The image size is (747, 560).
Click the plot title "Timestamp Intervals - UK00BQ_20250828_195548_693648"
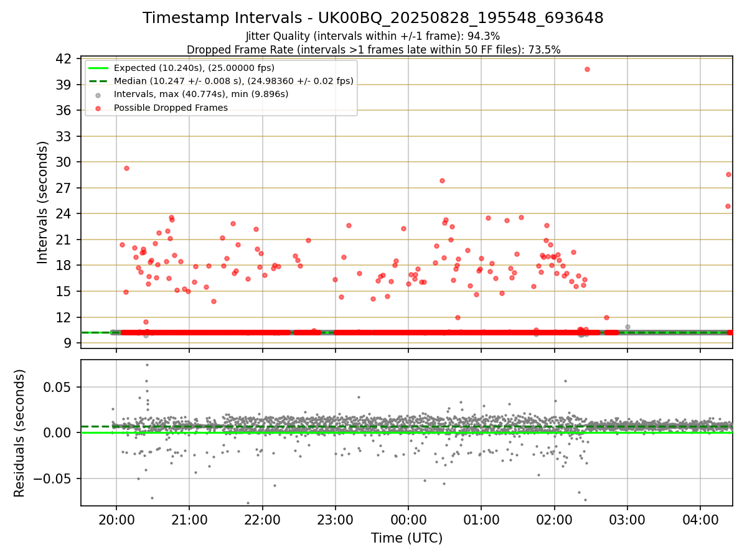pyautogui.click(x=373, y=18)
